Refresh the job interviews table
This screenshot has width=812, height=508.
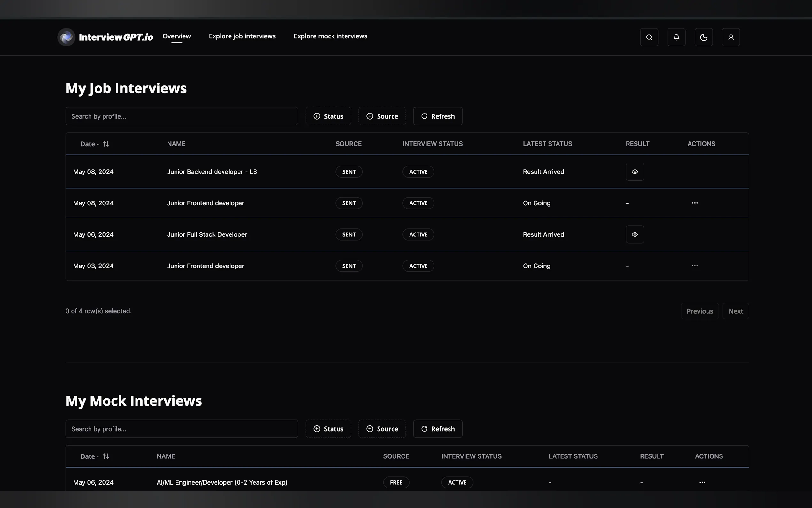(437, 116)
